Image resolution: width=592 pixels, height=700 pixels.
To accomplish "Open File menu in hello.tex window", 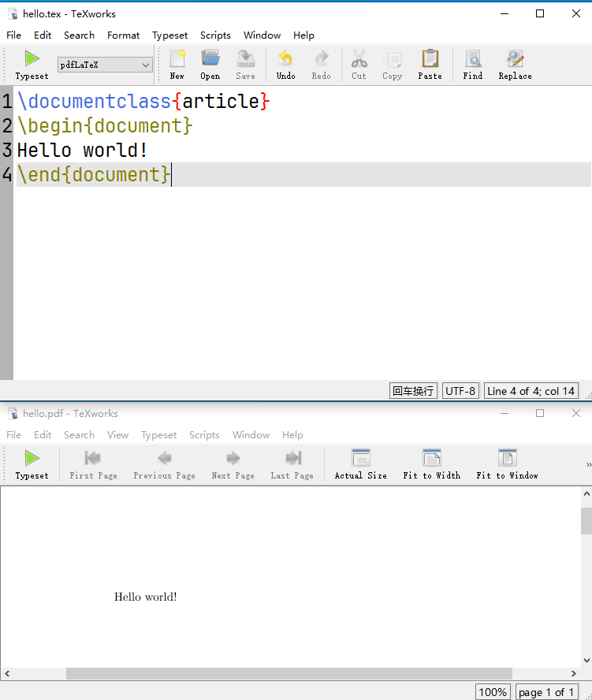I will (x=14, y=35).
